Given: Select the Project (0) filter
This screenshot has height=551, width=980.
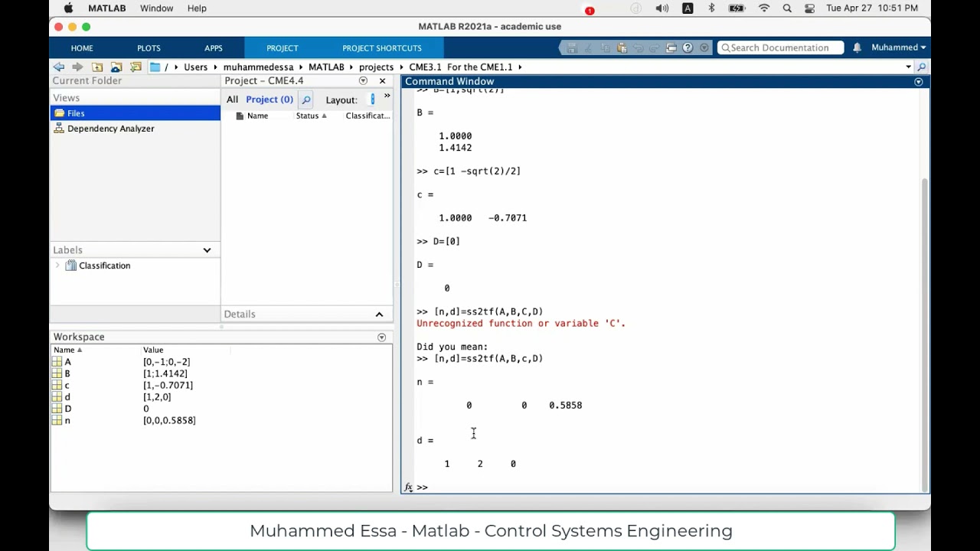Looking at the screenshot, I should click(269, 99).
